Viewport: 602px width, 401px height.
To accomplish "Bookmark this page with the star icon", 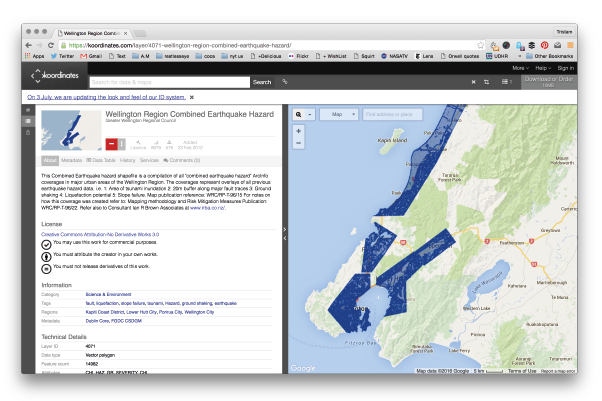I will [x=480, y=45].
